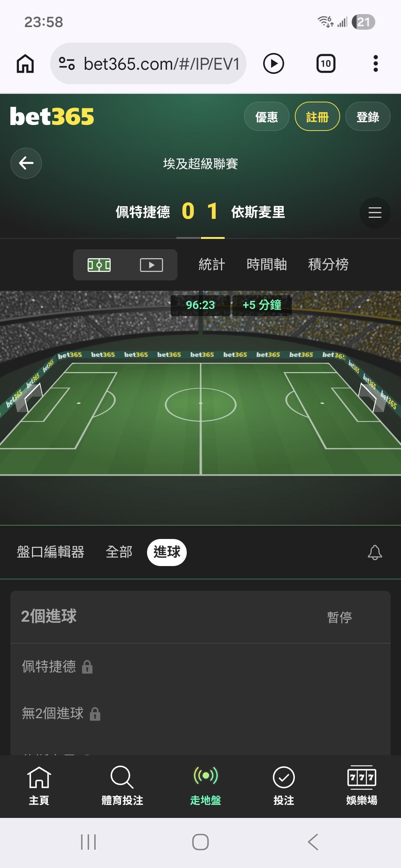This screenshot has height=868, width=401.
Task: Tap the bet365.com address bar
Action: (x=148, y=63)
